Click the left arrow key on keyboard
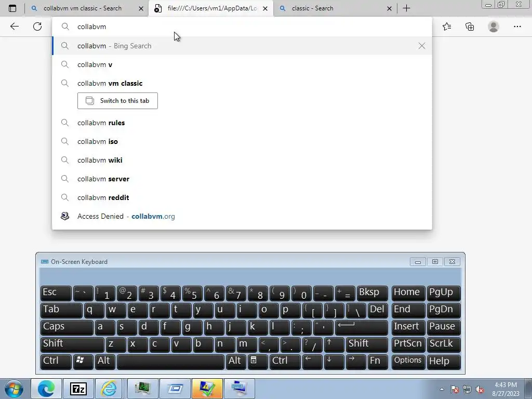532x399 pixels. point(312,362)
